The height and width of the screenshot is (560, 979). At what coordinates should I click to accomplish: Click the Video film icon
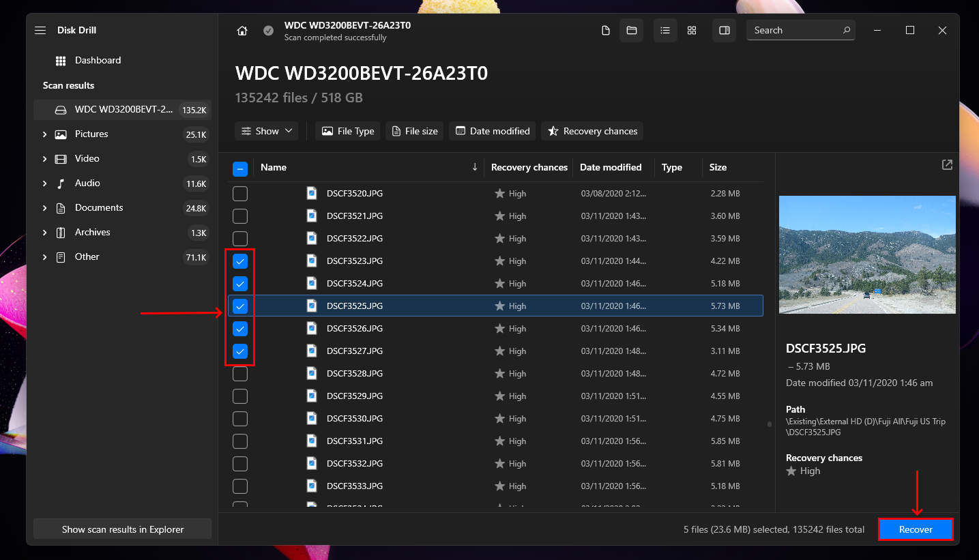coord(61,159)
